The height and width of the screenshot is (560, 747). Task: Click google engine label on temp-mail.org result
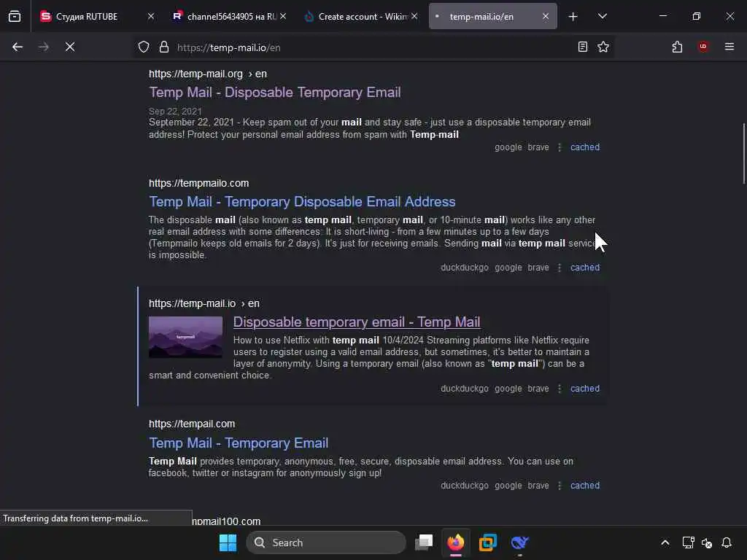pyautogui.click(x=508, y=147)
